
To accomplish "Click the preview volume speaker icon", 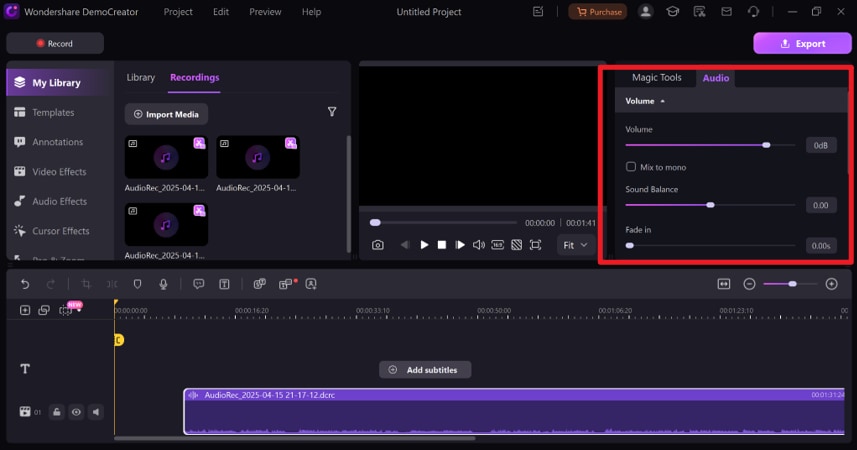I will (479, 245).
